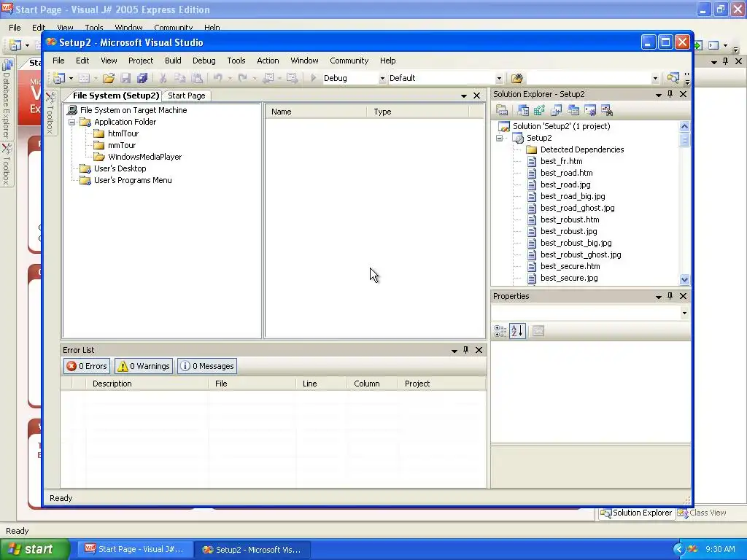Toggle auto-hide pin on Properties panel

click(x=670, y=296)
